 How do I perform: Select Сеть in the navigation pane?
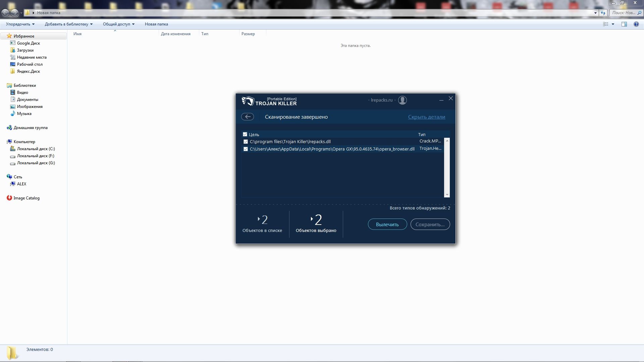18,177
